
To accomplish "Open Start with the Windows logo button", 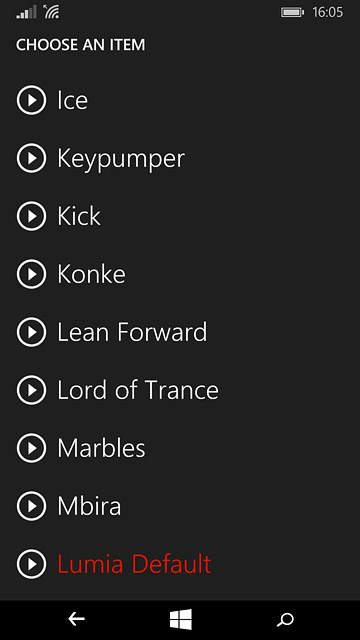I will (x=181, y=620).
